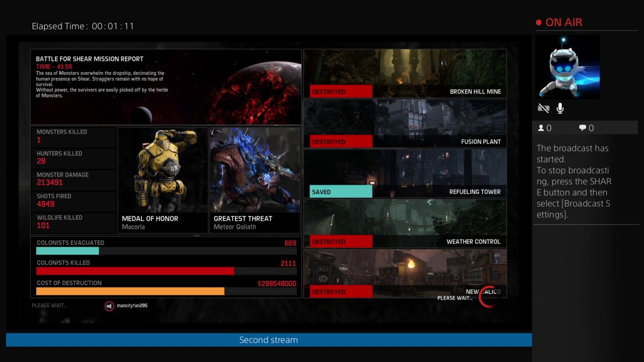
Task: Click the Battle for Shear Mission Report title
Action: (90, 59)
